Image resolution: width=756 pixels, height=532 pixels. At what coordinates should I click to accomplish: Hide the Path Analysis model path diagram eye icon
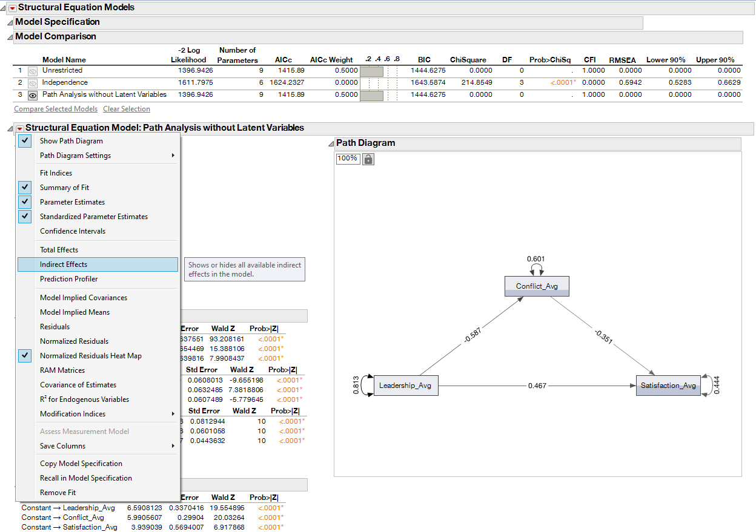click(33, 94)
